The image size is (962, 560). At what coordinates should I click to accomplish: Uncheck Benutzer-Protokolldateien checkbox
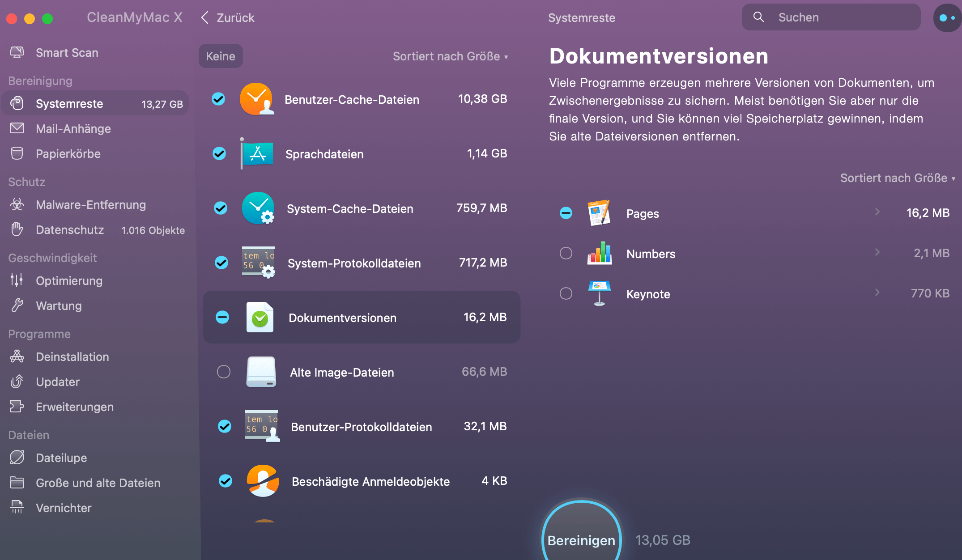225,426
